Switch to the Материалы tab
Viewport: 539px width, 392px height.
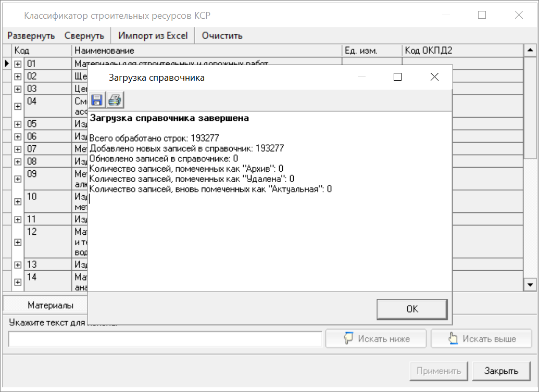(x=51, y=305)
